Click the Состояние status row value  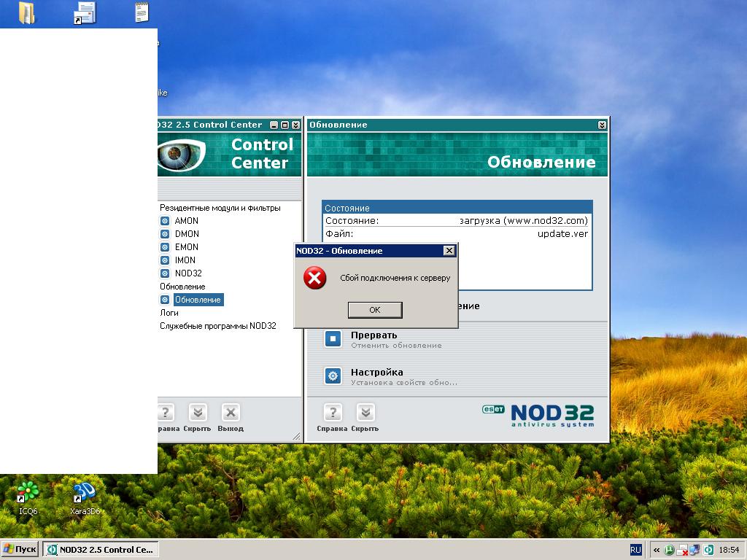coord(524,220)
